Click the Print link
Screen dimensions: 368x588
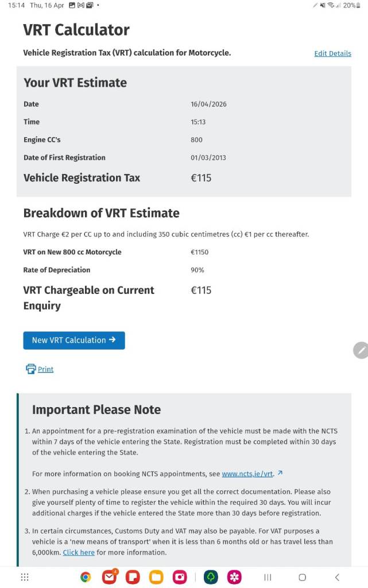(x=46, y=369)
